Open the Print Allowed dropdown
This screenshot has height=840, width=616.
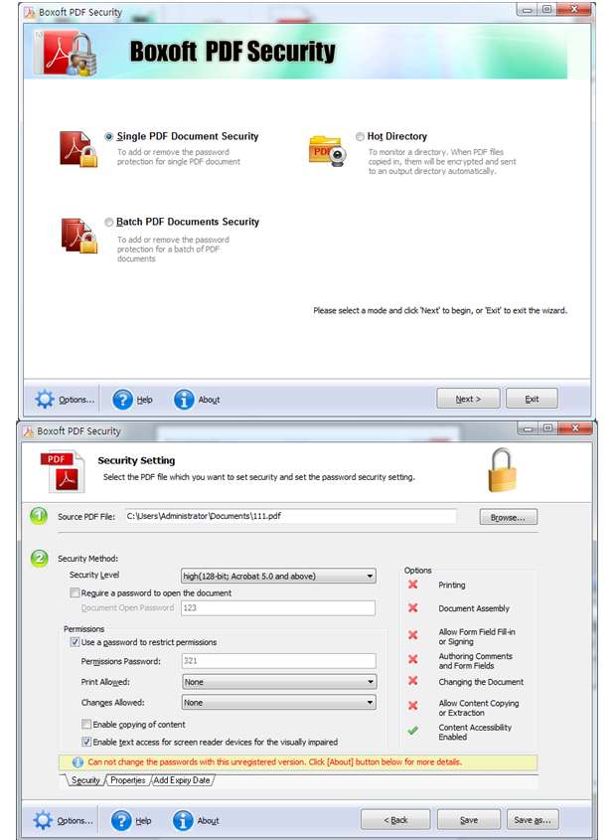[x=279, y=682]
